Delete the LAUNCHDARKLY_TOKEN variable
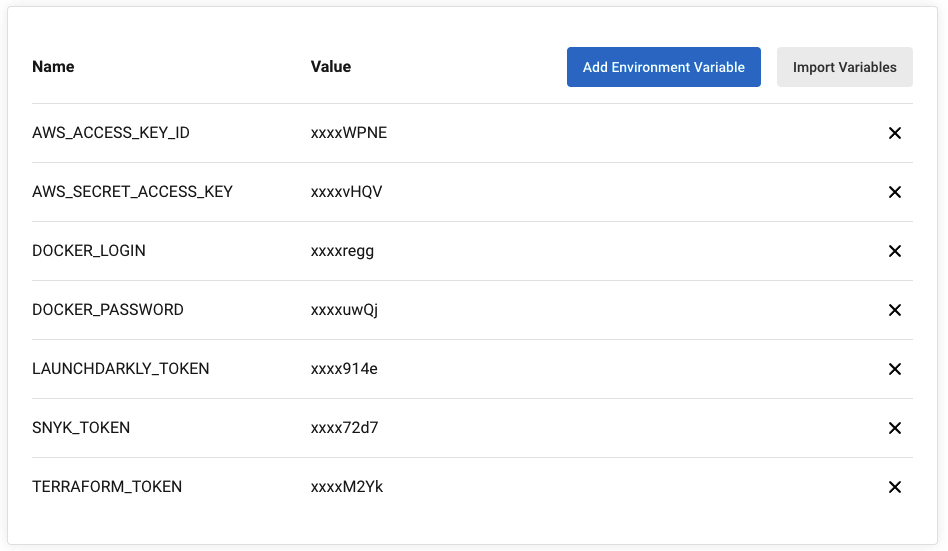The image size is (948, 551). 895,369
